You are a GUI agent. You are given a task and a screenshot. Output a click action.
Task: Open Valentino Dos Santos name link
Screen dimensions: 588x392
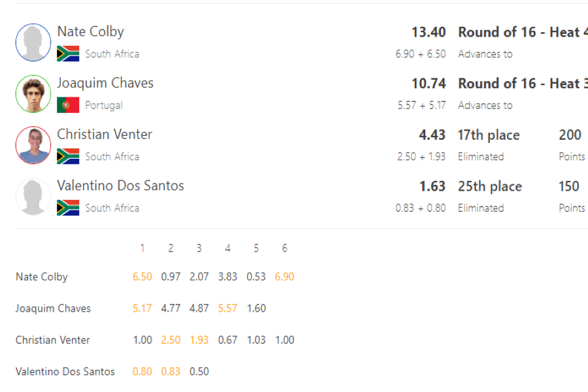120,186
